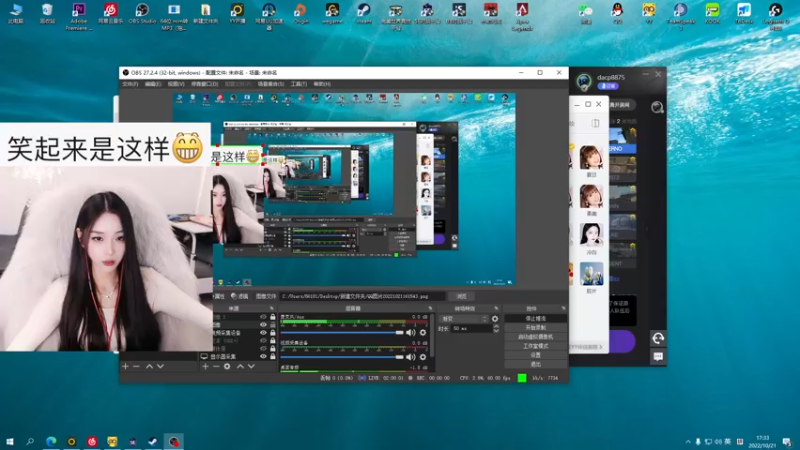Open the Apex Legends desktop shortcut
The width and height of the screenshot is (800, 450).
(522, 16)
